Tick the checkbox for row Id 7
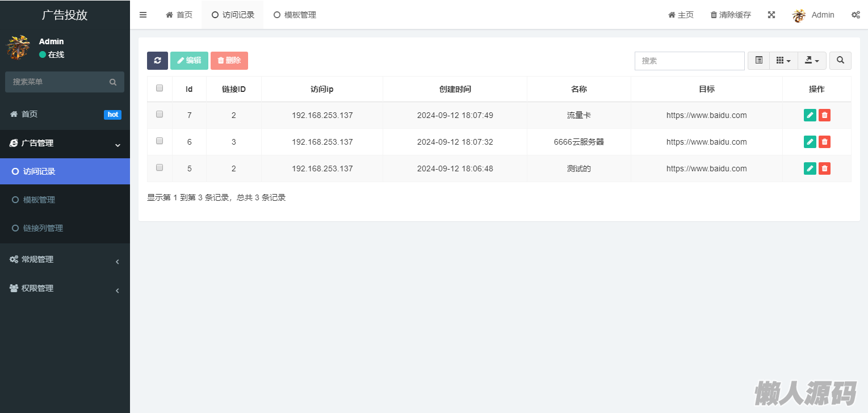 coord(160,114)
